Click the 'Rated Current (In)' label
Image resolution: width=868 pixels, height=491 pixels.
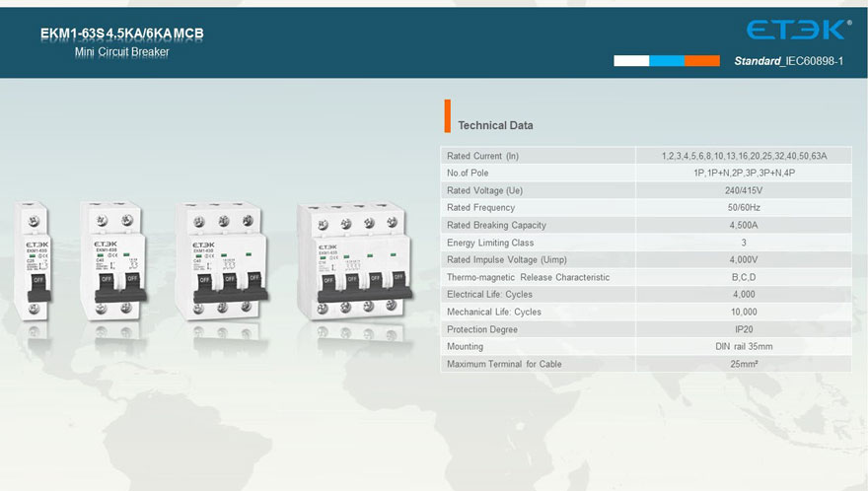482,156
